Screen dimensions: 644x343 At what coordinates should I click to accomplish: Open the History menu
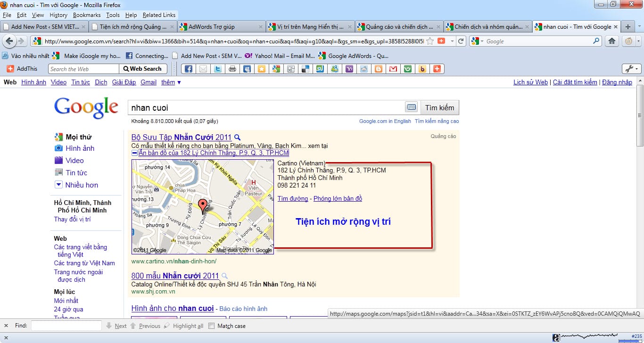[58, 15]
